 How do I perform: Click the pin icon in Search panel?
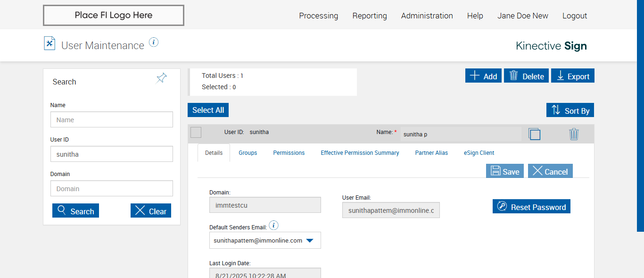pyautogui.click(x=162, y=78)
